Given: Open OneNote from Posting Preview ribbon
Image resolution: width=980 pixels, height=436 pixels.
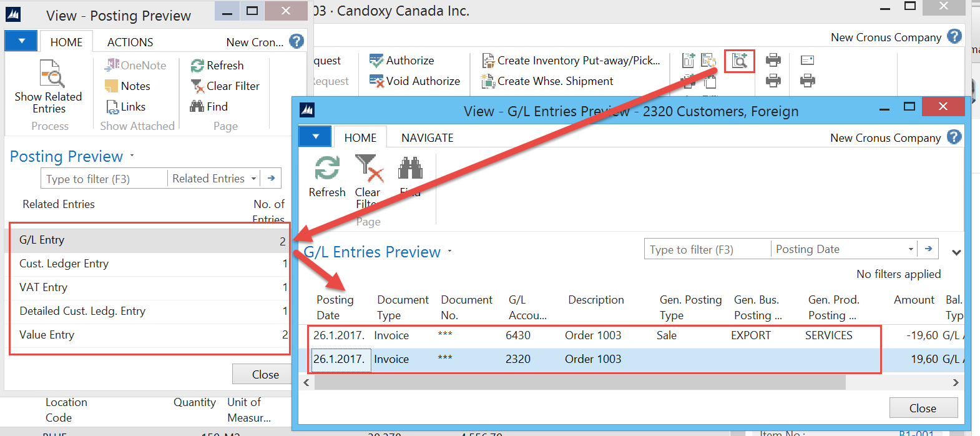Looking at the screenshot, I should tap(136, 66).
